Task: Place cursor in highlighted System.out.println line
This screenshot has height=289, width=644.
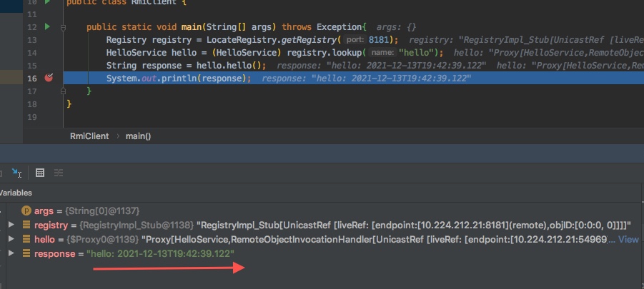Action: 179,78
